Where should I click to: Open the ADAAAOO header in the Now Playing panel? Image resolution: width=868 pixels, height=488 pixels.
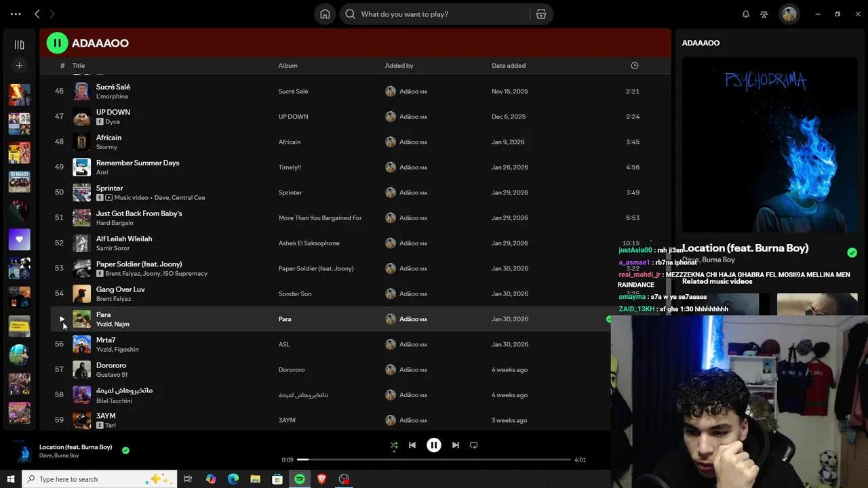click(x=701, y=43)
